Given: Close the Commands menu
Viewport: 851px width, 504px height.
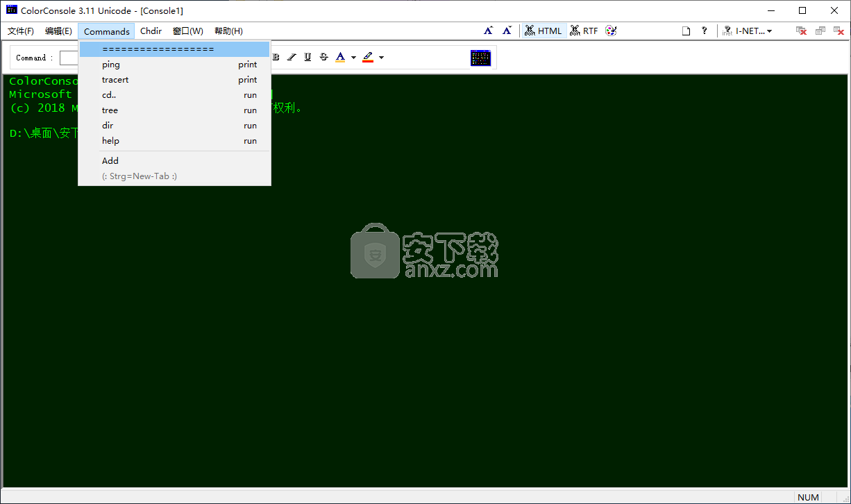Looking at the screenshot, I should click(106, 31).
